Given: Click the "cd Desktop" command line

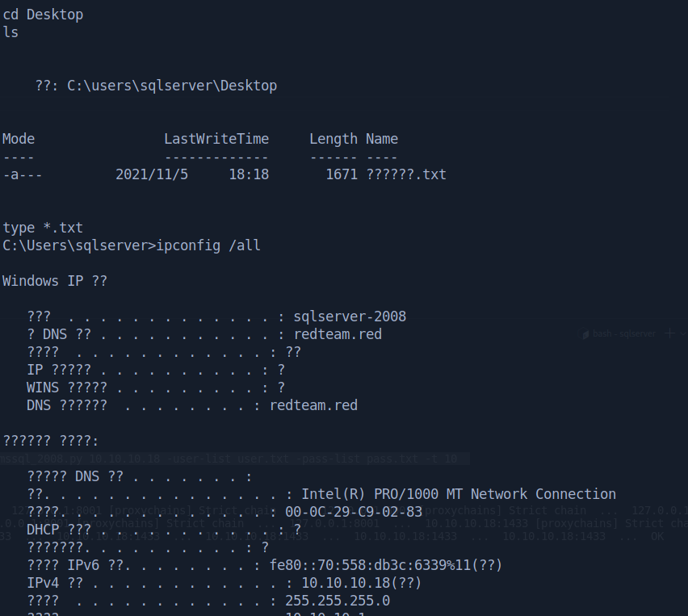Looking at the screenshot, I should 43,15.
